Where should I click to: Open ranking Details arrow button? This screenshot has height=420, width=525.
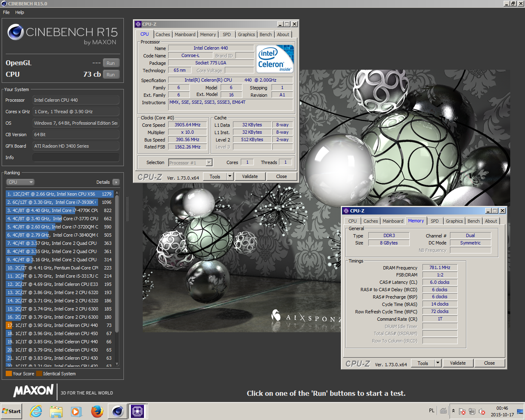coord(116,182)
